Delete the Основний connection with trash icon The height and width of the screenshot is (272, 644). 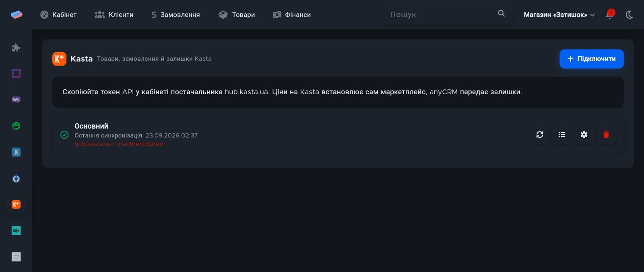[606, 135]
